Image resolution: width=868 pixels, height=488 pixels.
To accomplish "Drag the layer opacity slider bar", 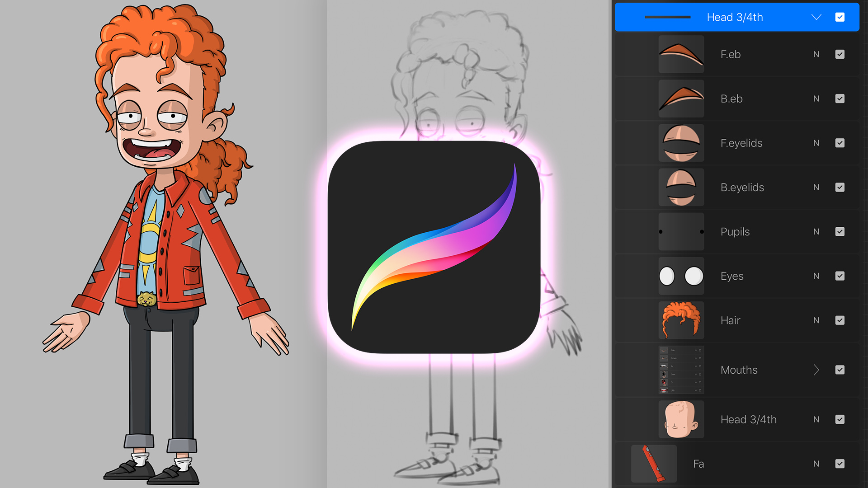I will tap(668, 16).
